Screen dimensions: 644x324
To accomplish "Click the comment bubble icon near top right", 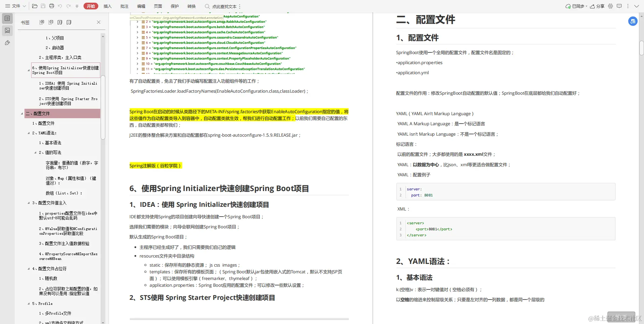I will click(620, 6).
